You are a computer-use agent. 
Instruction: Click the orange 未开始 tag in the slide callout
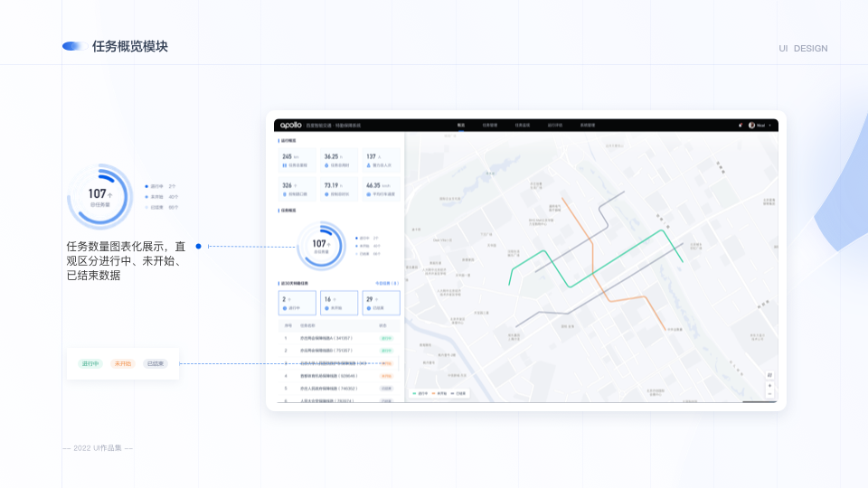pyautogui.click(x=122, y=363)
